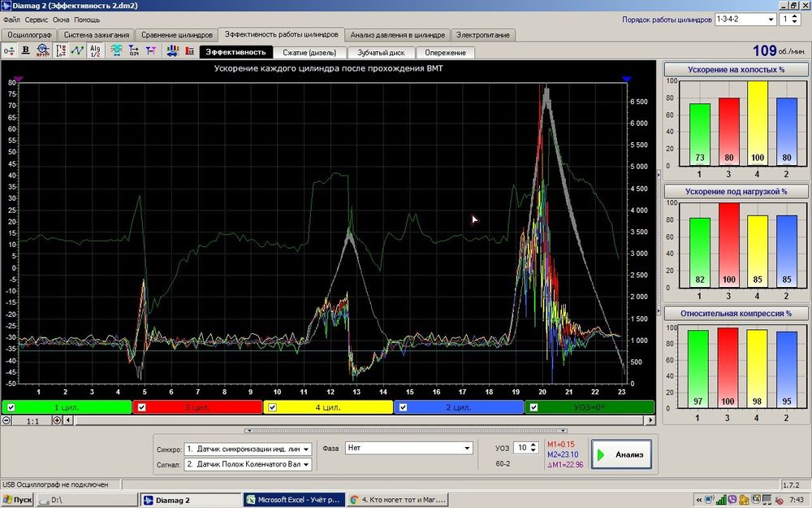Viewport: 812px width, 508px height.
Task: Click the RPM gauge toolbar icon
Action: pyautogui.click(x=42, y=51)
